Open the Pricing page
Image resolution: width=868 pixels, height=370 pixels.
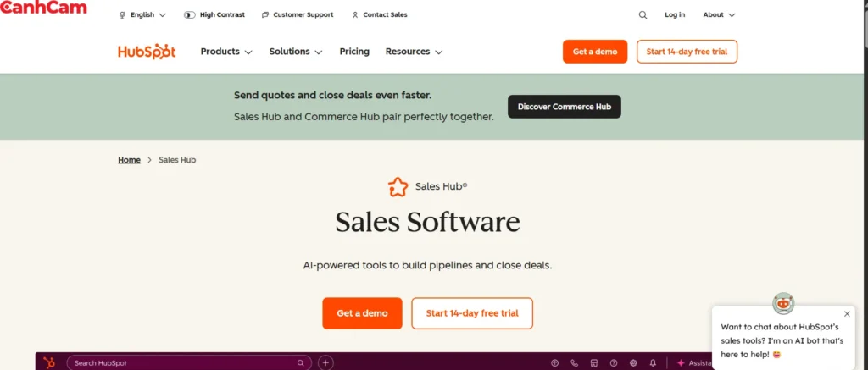point(354,52)
